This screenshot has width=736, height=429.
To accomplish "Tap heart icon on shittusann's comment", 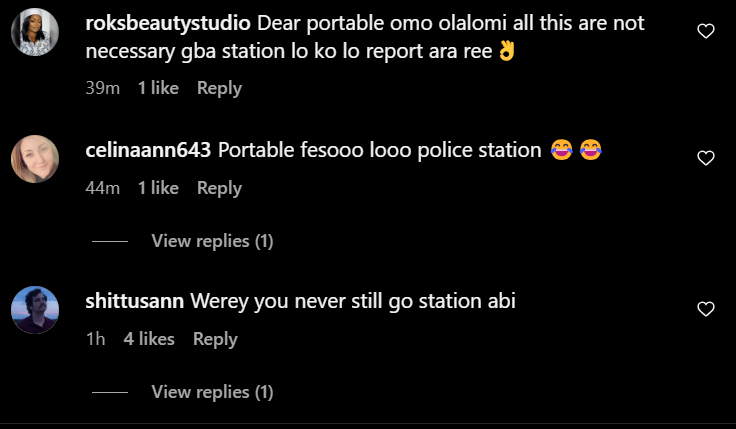I will 706,309.
